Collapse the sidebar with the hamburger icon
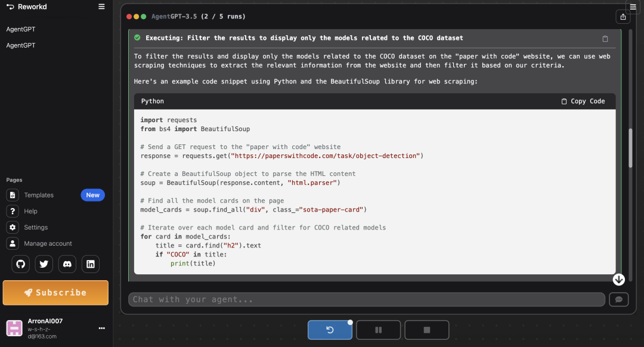 tap(101, 7)
